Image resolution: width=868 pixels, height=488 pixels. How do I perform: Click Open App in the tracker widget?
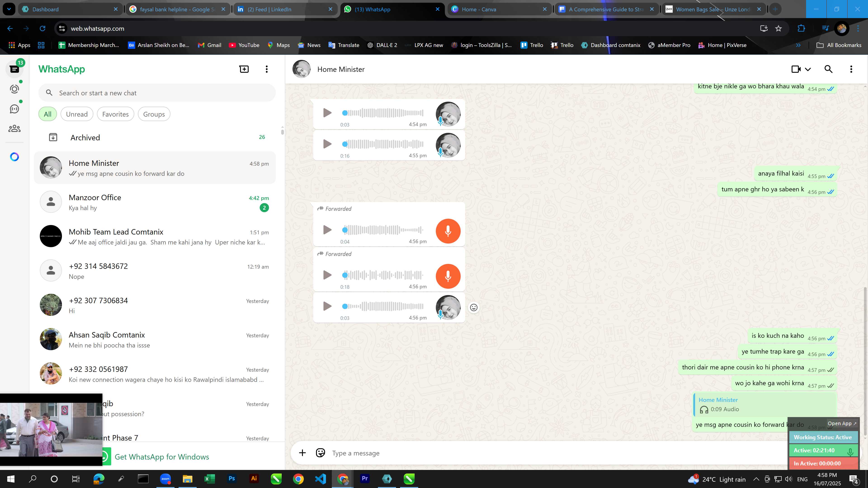(842, 424)
